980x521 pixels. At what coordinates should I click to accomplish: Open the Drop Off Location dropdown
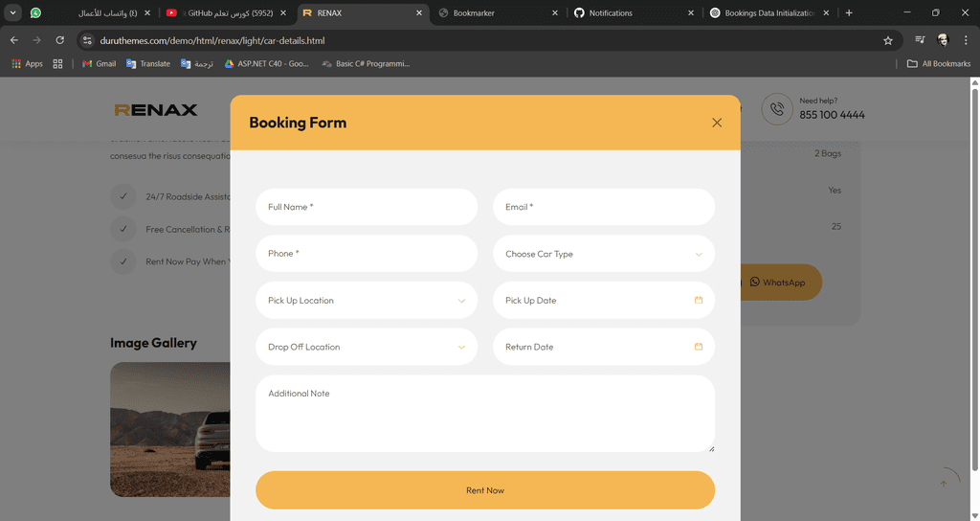(x=367, y=347)
